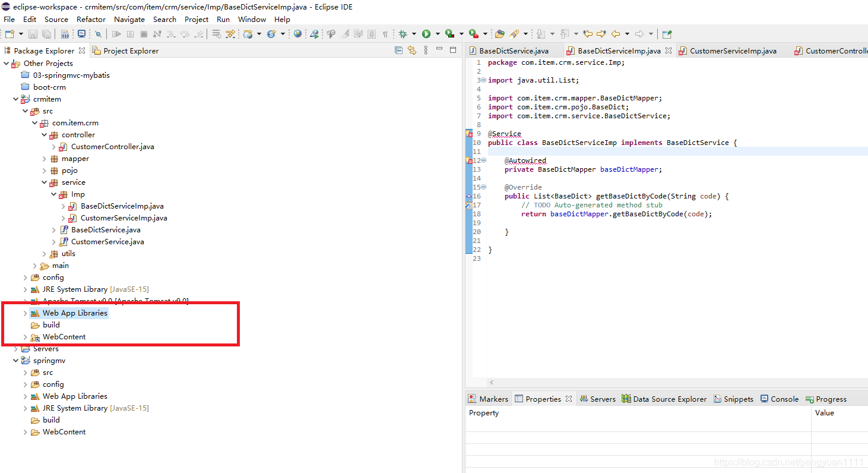868x473 pixels.
Task: Open the Run button dropdown arrow
Action: (438, 34)
